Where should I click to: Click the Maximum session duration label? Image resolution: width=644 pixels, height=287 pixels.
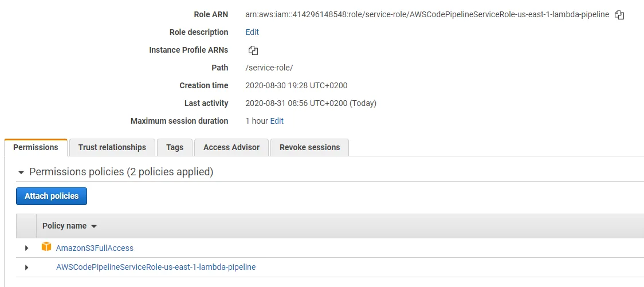(x=179, y=121)
